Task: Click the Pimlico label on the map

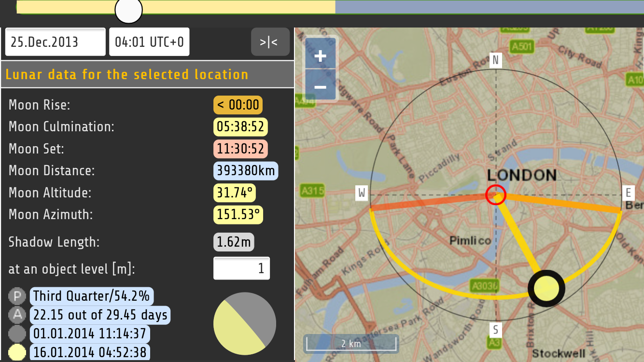Action: 470,240
